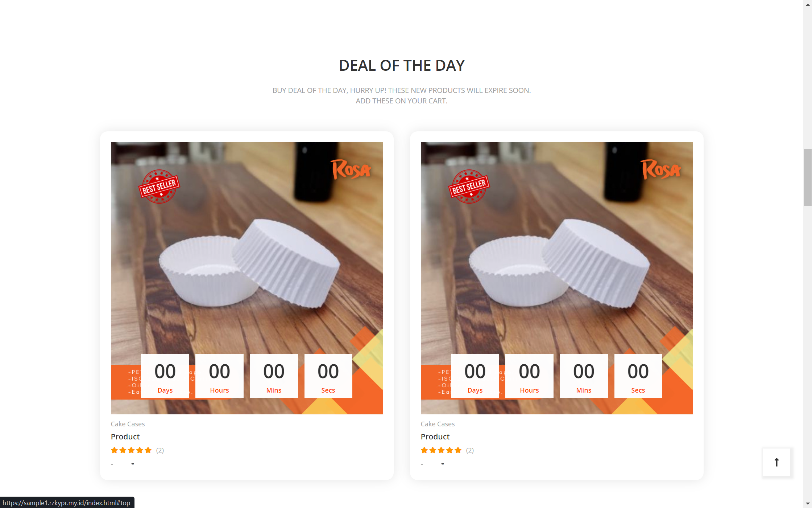Open the right Cake Cases category link
812x508 pixels.
[x=438, y=424]
